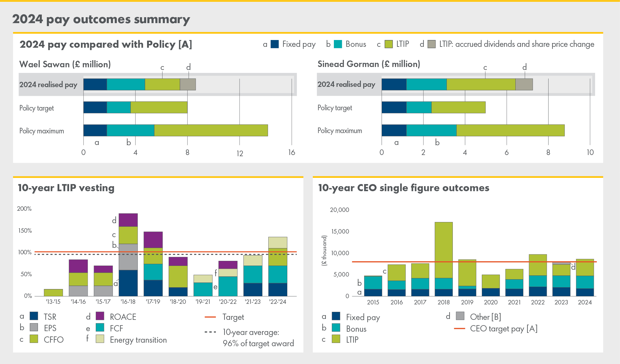The image size is (620, 364).
Task: Click the Energy transition legend square
Action: [x=100, y=339]
